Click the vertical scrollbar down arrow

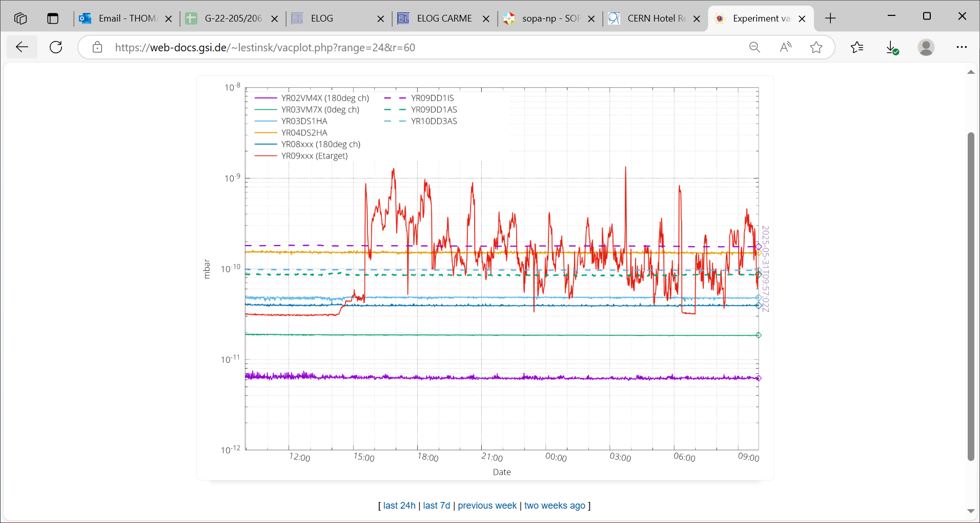coord(971,511)
